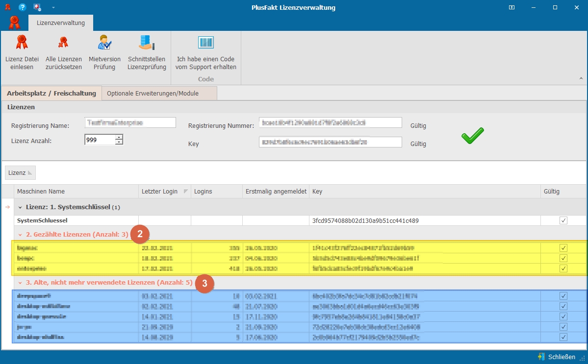Open the 'Optionale Erweiterungen/Module' tab
588x364 pixels.
159,93
